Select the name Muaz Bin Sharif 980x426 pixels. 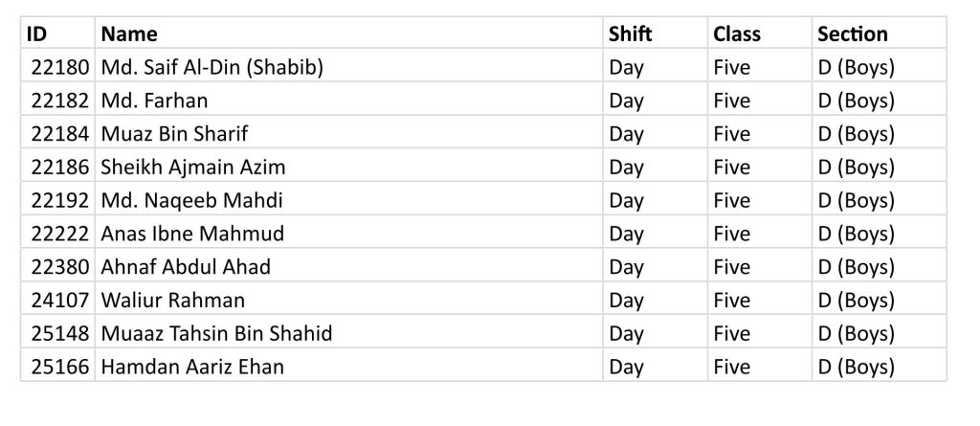pyautogui.click(x=174, y=133)
